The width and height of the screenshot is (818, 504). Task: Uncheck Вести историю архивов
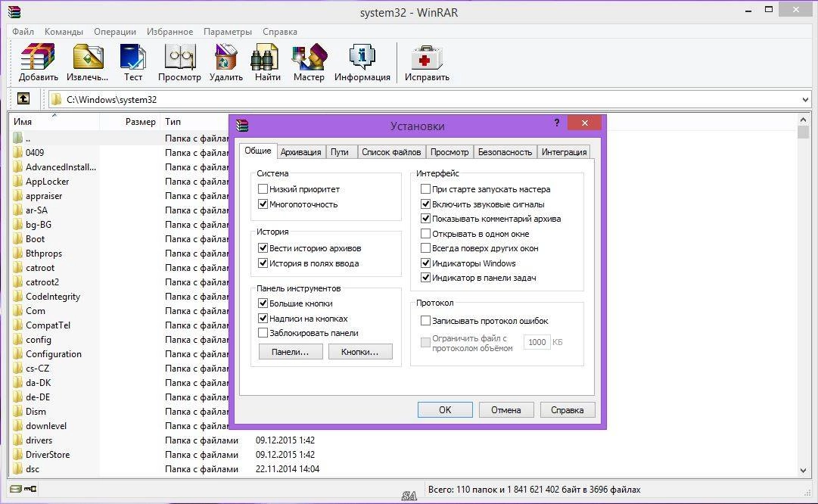(263, 247)
